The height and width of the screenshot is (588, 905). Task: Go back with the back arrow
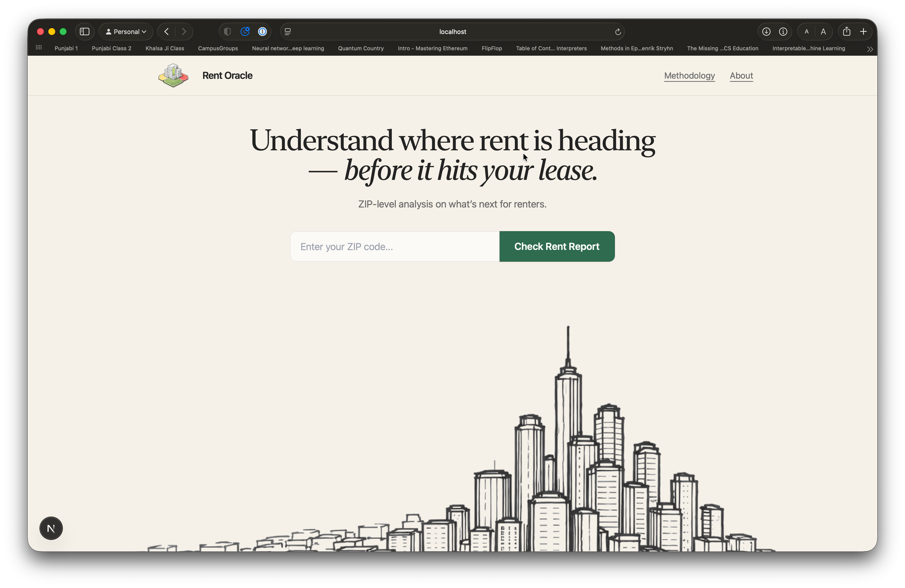pyautogui.click(x=167, y=32)
